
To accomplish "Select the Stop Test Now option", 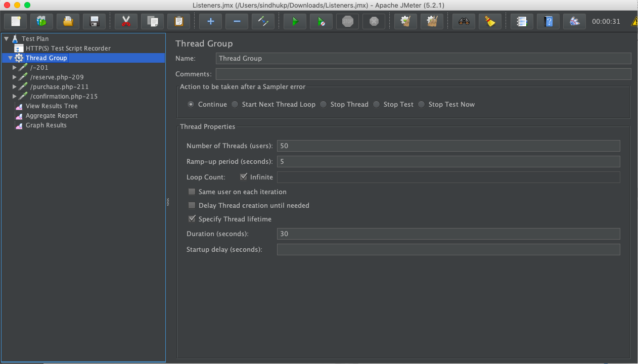I will click(x=421, y=105).
